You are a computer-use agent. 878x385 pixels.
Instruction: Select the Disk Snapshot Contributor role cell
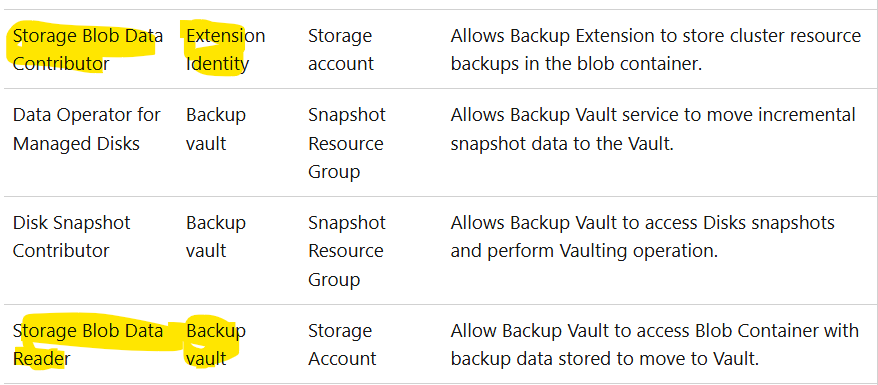(71, 237)
